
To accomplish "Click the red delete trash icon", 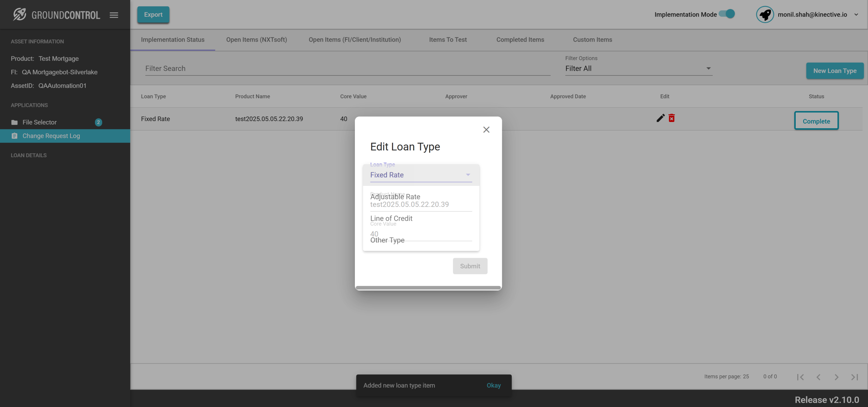I will pos(672,118).
